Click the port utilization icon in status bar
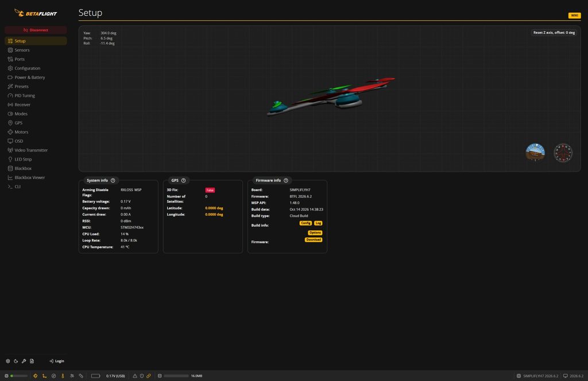The height and width of the screenshot is (381, 588). tap(6, 376)
